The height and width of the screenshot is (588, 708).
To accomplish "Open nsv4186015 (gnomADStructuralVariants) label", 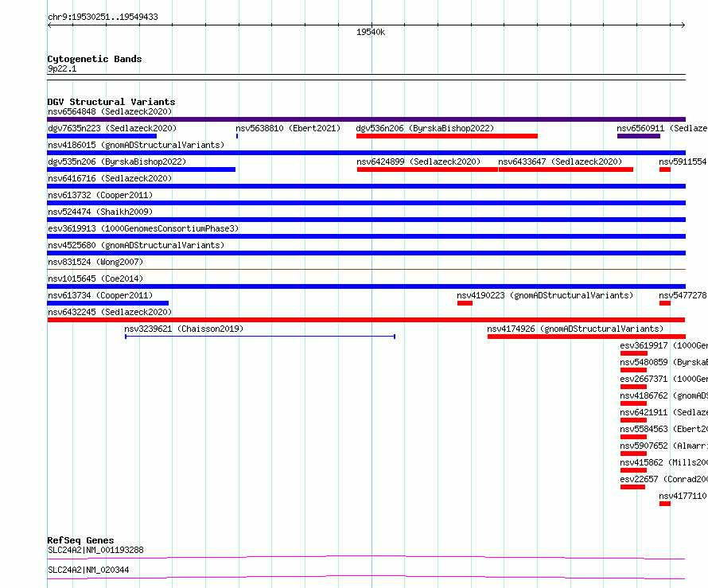I will (136, 145).
